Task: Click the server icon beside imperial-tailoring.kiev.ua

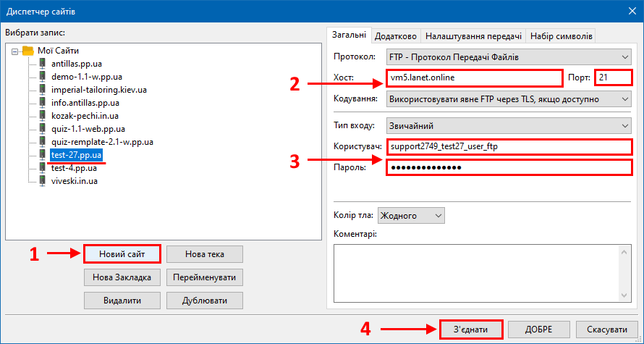Action: tap(43, 90)
